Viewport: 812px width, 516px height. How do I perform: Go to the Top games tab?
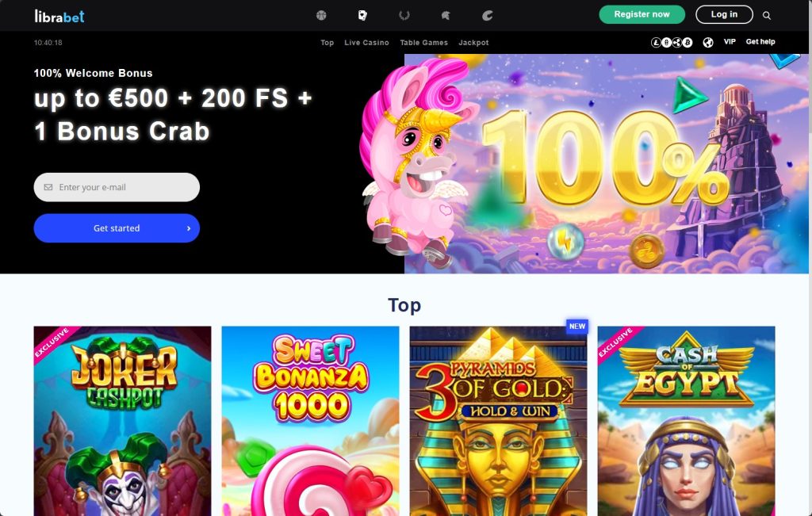(x=327, y=43)
